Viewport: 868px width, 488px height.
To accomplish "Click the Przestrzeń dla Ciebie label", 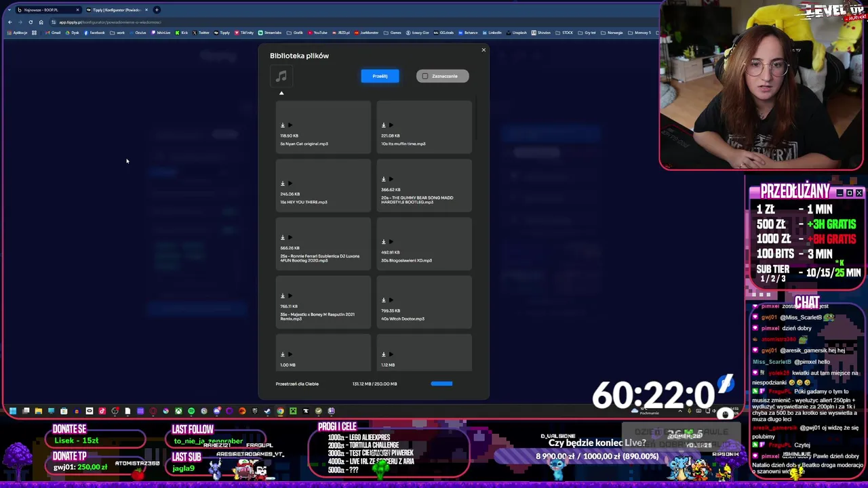I will click(297, 384).
